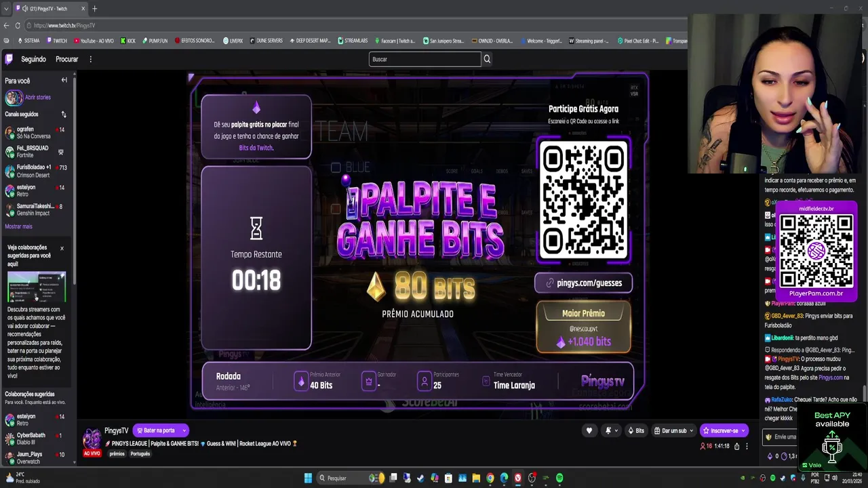Screen dimensions: 868x488
Task: Open FeL_BRSQUAD channel in sidebar
Action: click(x=36, y=152)
